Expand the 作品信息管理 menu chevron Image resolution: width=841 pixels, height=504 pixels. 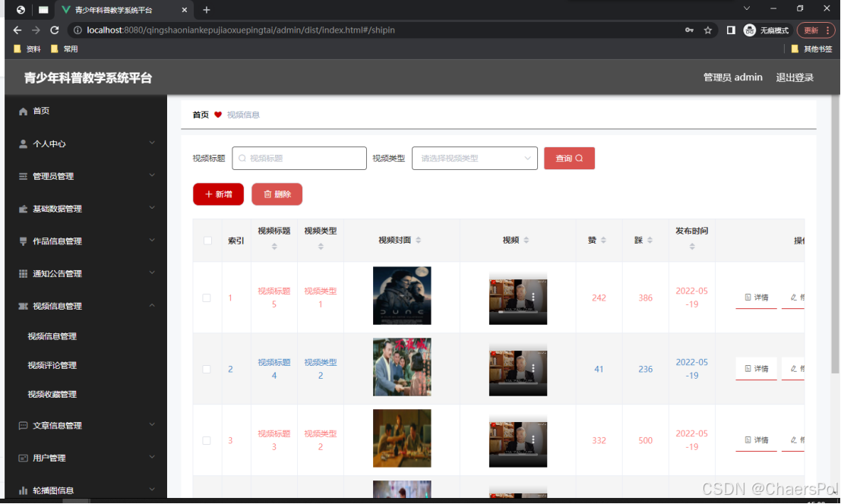pos(152,240)
